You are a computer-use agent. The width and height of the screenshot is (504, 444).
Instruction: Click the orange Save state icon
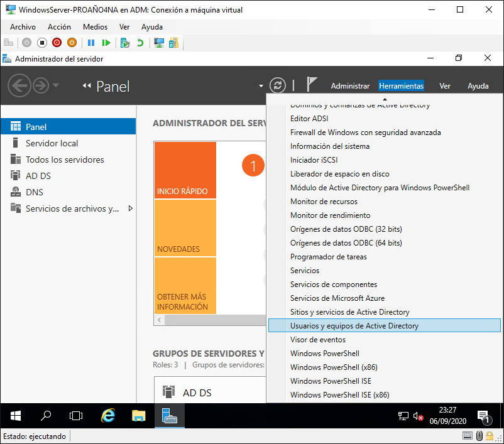(x=72, y=43)
